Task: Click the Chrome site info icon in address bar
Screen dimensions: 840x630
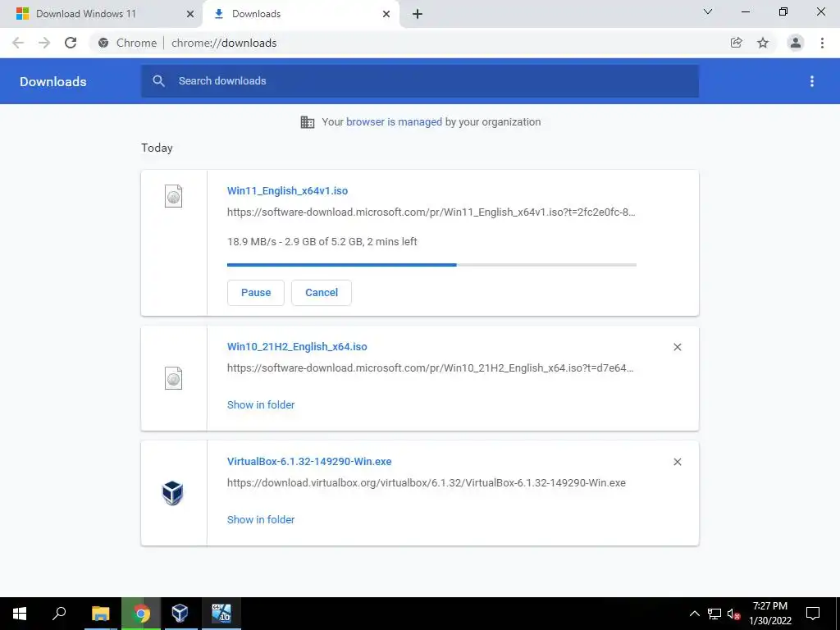Action: [103, 43]
